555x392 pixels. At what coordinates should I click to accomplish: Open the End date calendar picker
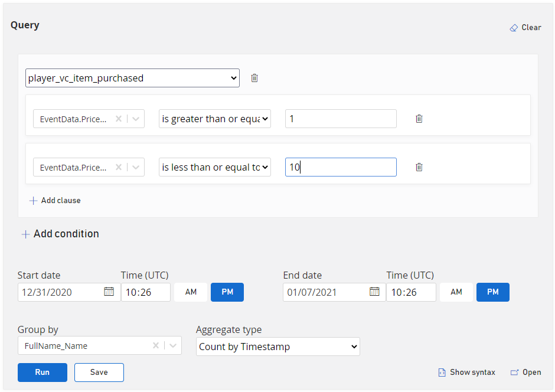374,292
